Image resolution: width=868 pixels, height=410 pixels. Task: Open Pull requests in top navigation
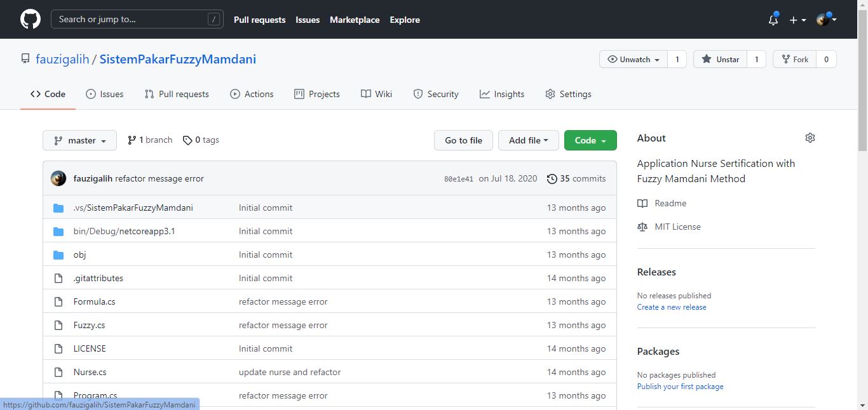(260, 20)
